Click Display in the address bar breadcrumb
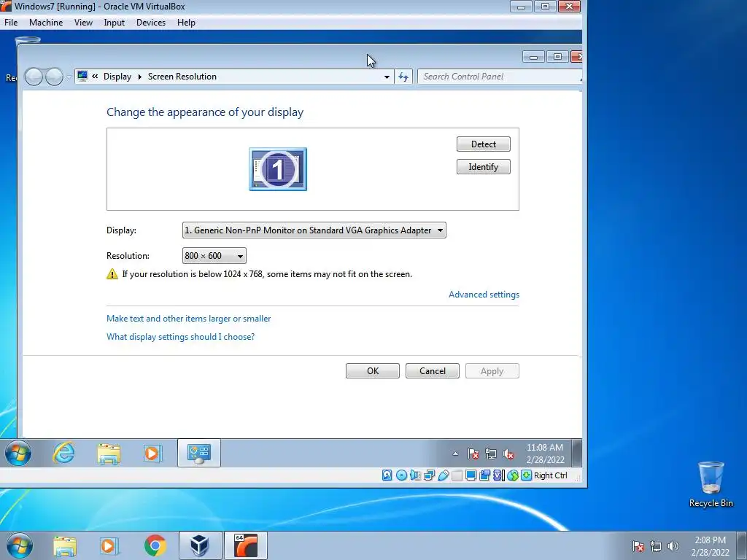Image resolution: width=747 pixels, height=560 pixels. coord(117,77)
